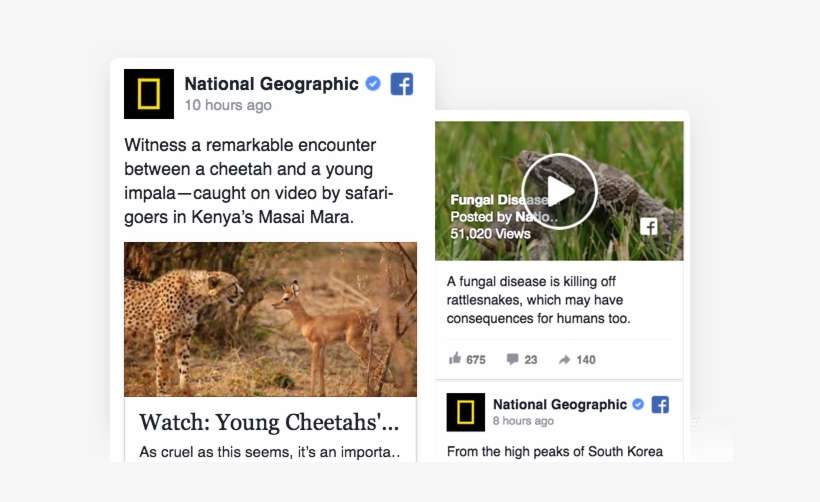820x502 pixels.
Task: Click the 23 comments count
Action: coord(531,360)
